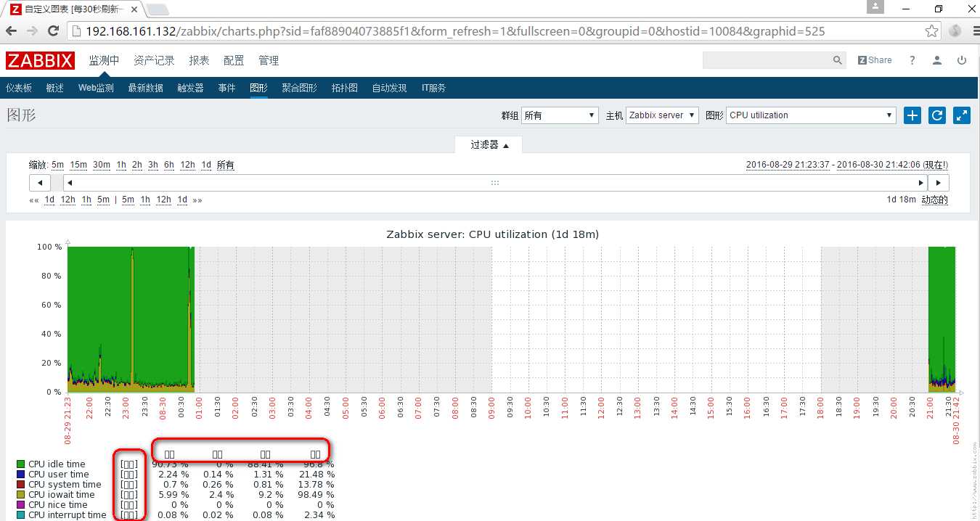Click browser back arrow
Viewport: 980px width, 521px height.
pyautogui.click(x=12, y=31)
